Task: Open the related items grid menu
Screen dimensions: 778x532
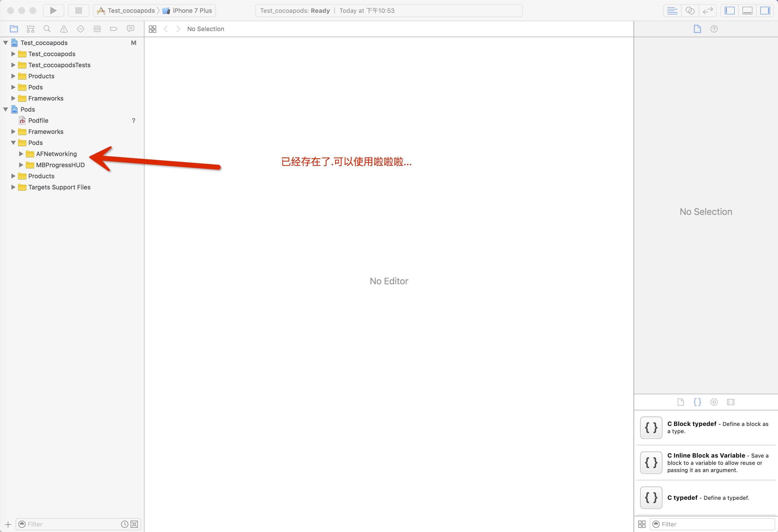Action: click(152, 29)
